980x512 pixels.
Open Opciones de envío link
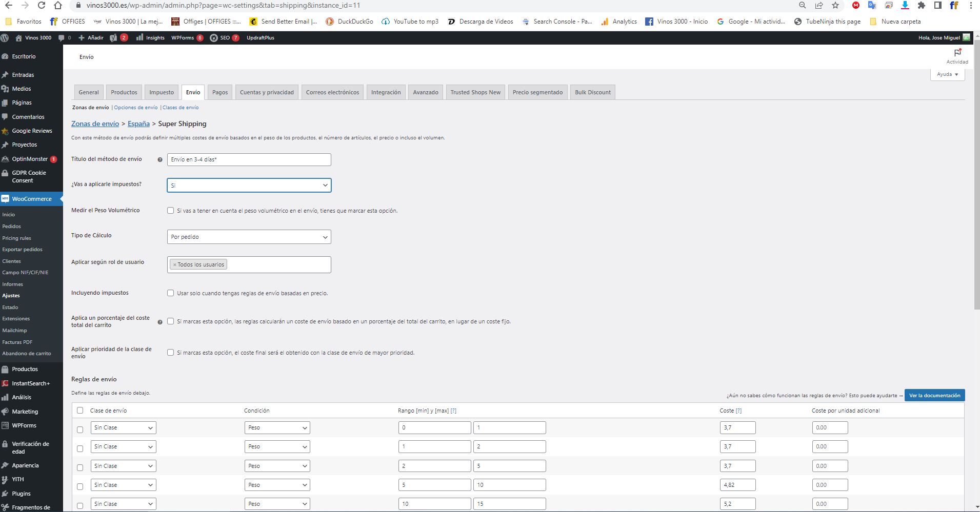point(136,108)
